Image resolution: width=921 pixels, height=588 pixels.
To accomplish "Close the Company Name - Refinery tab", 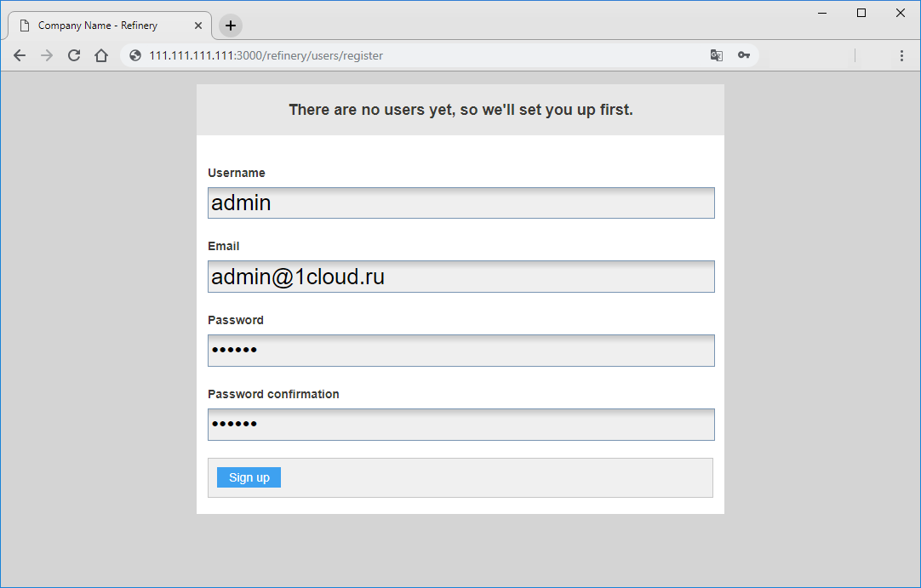I will point(198,26).
